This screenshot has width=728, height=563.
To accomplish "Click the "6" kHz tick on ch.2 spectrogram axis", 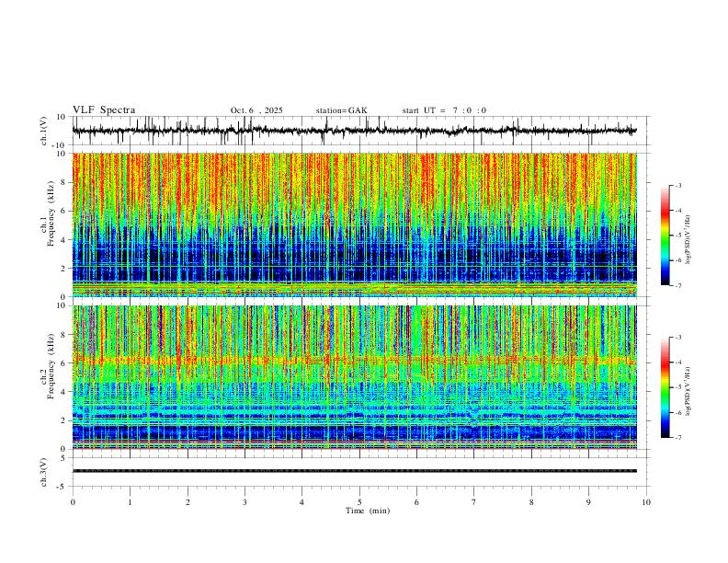I will coord(63,363).
